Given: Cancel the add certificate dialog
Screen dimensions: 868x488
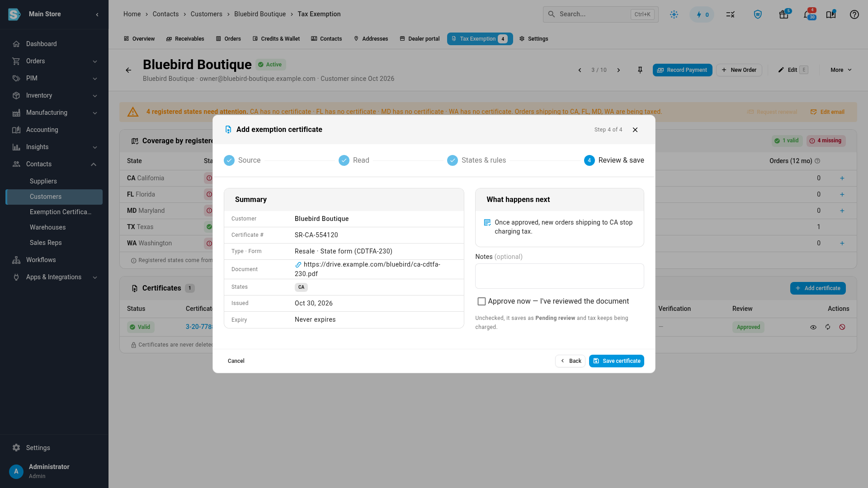Looking at the screenshot, I should click(236, 361).
